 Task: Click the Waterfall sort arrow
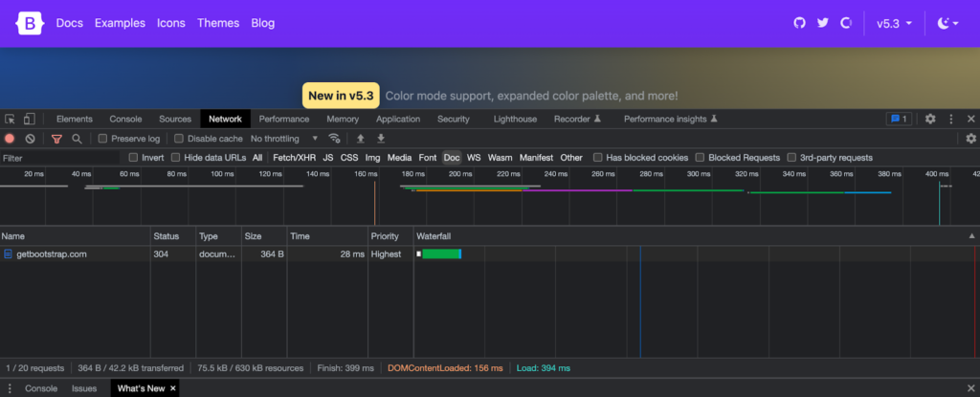coord(971,236)
